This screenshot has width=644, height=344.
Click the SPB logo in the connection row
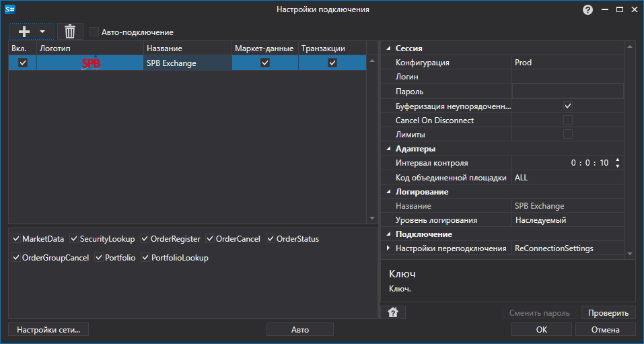click(x=90, y=63)
